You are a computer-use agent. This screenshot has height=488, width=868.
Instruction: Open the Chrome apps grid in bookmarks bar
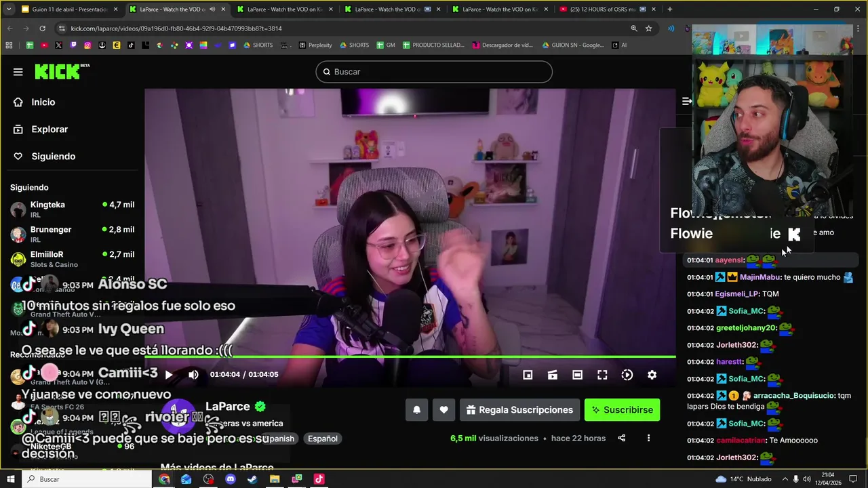[9, 45]
